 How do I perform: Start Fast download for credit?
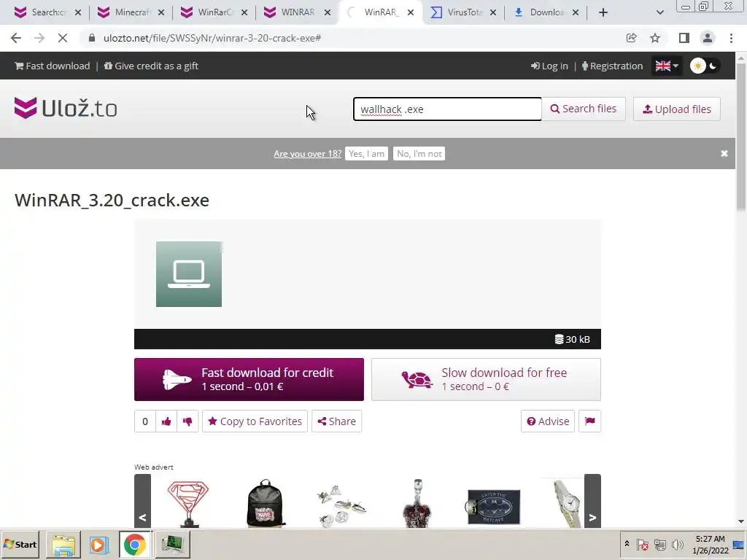coord(249,379)
